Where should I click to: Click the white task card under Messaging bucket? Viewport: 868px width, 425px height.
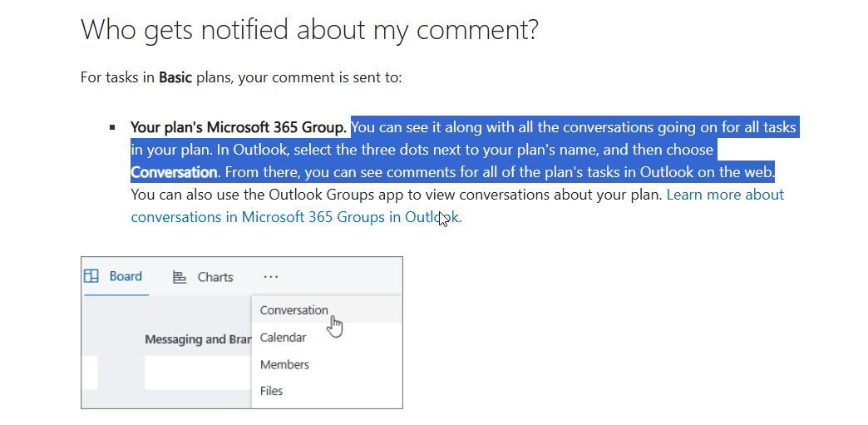point(198,373)
